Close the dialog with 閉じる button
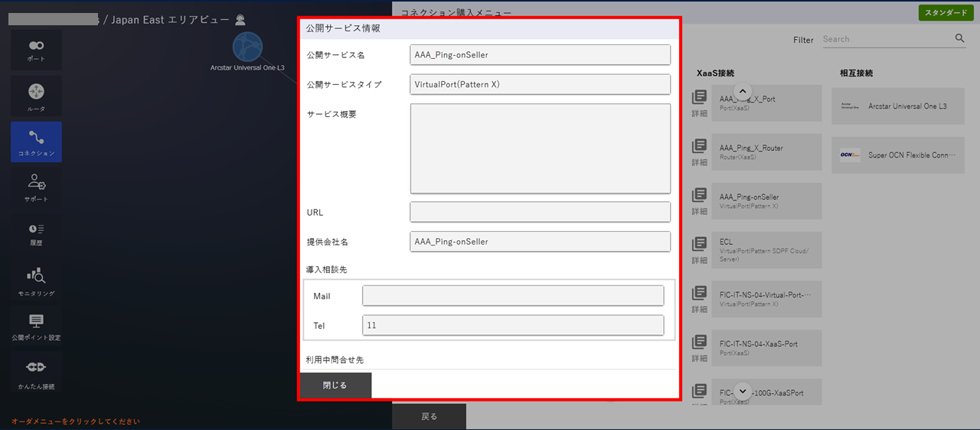The width and height of the screenshot is (980, 430). pyautogui.click(x=335, y=386)
